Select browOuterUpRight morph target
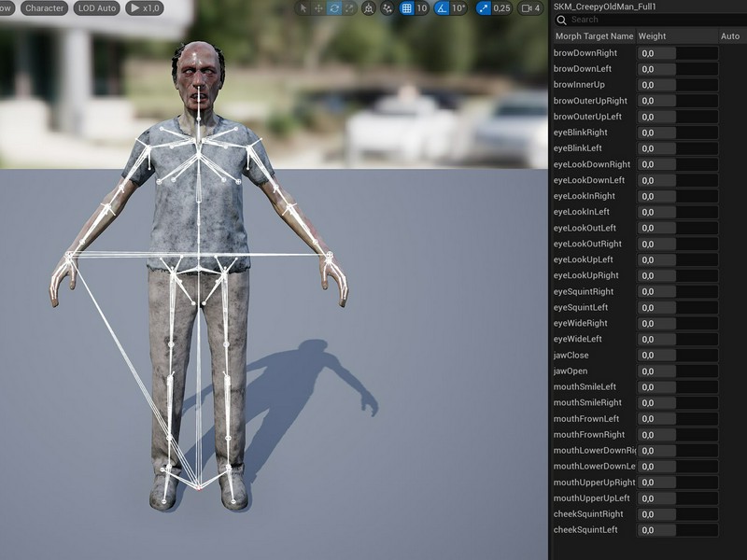Viewport: 747px width, 560px height. coord(590,101)
